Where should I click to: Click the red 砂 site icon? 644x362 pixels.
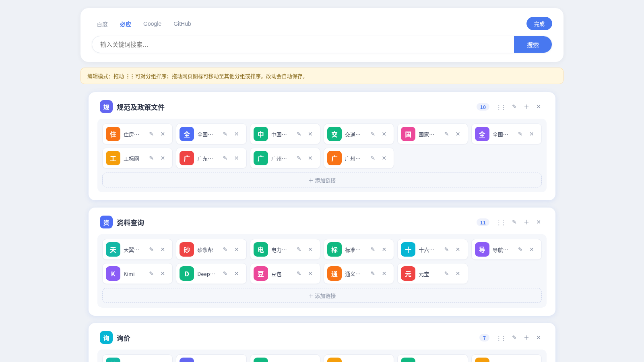tap(187, 249)
